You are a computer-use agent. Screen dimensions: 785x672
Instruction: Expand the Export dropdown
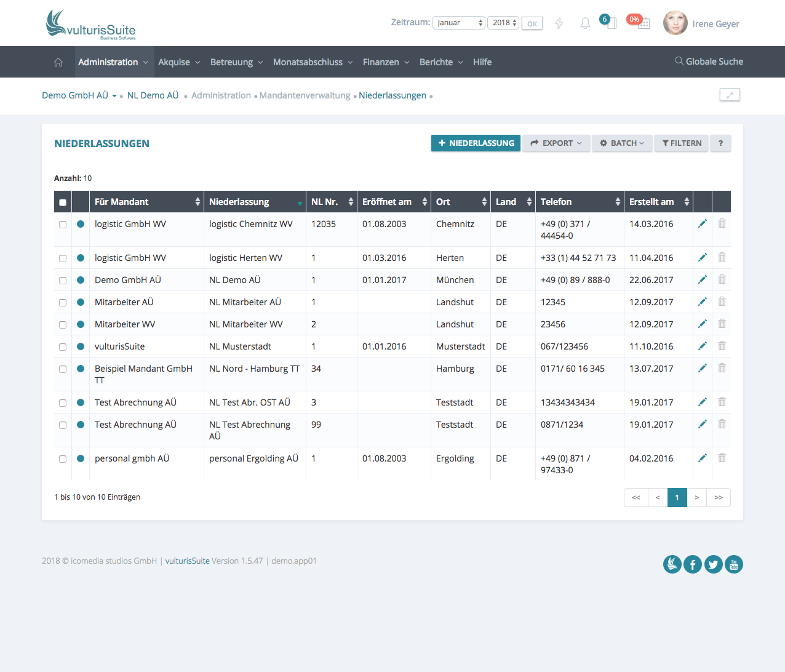[x=556, y=143]
